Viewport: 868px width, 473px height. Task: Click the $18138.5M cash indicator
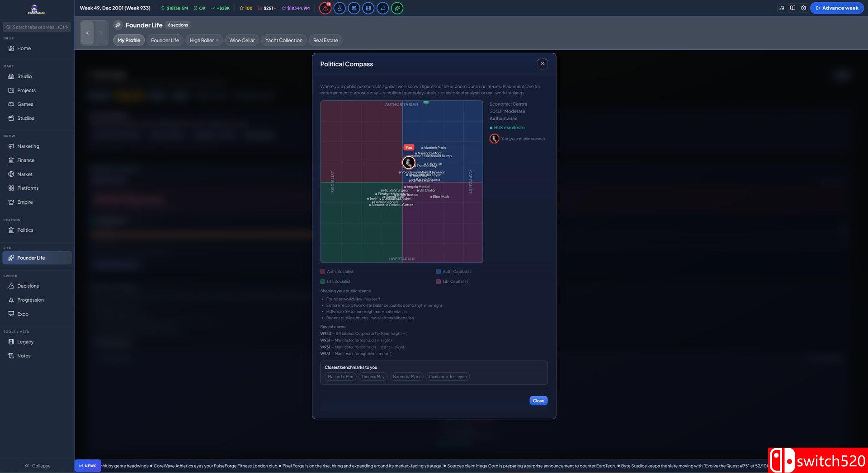click(x=175, y=8)
